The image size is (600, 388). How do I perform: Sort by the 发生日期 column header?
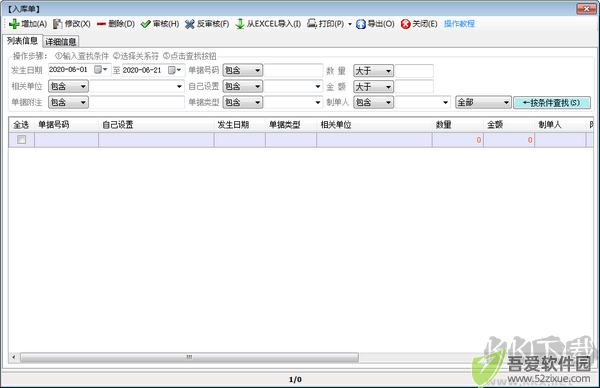pos(240,125)
